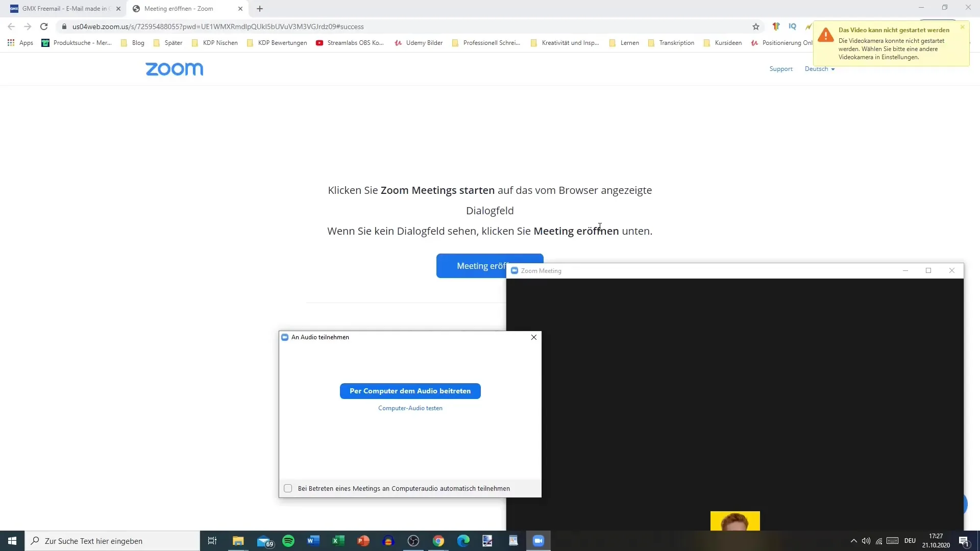Open the Apps shortcut in bookmarks bar
This screenshot has width=980, height=551.
pos(20,43)
